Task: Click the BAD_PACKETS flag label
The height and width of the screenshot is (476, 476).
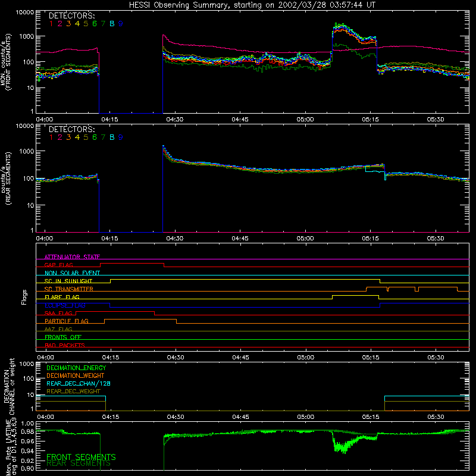Action: 65,345
